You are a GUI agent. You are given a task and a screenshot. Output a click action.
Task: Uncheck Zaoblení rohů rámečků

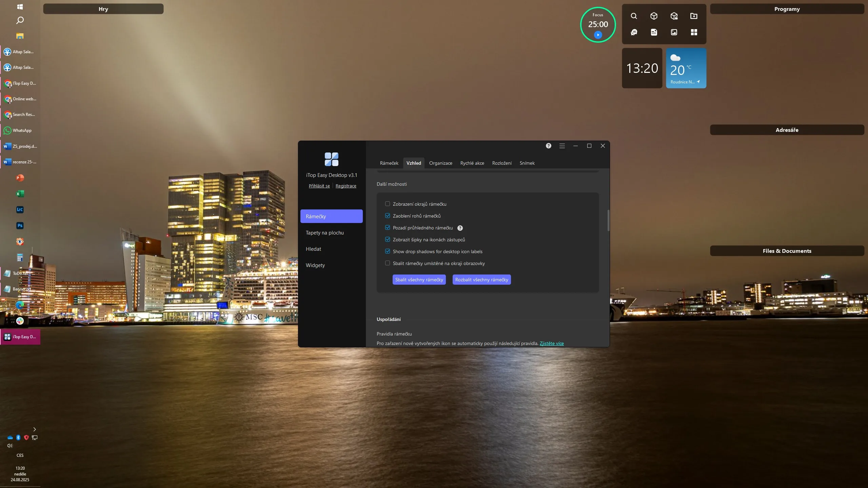coord(388,216)
